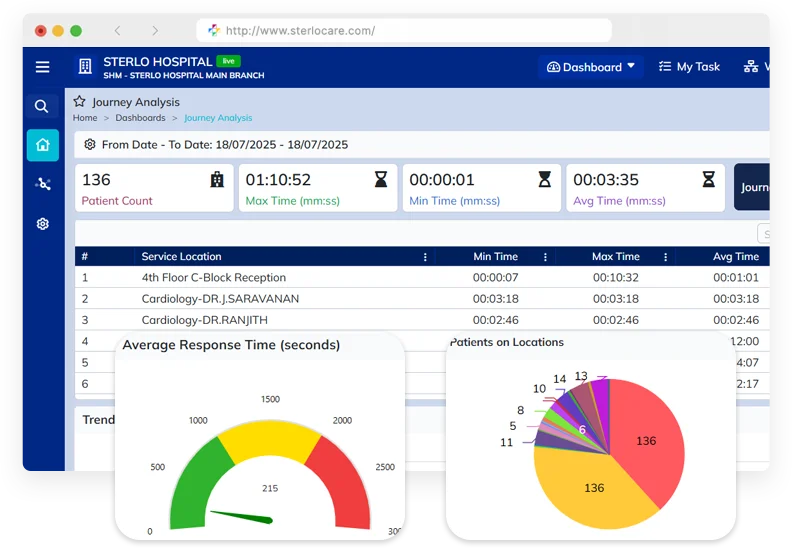
Task: Open Min Time column options menu
Action: pyautogui.click(x=545, y=257)
